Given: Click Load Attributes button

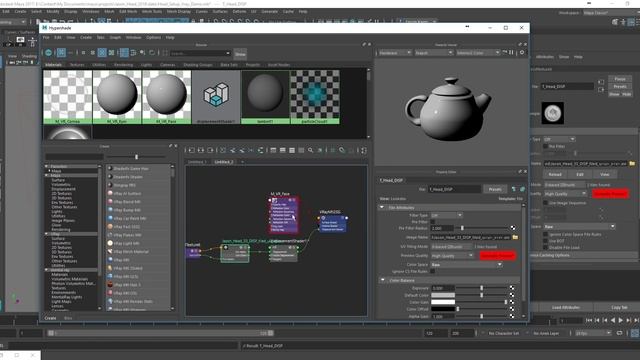Looking at the screenshot, I should pos(566,307).
